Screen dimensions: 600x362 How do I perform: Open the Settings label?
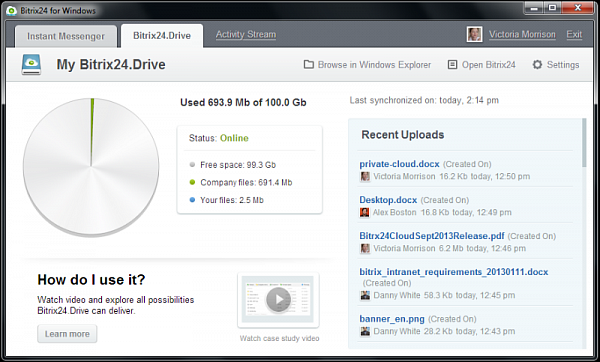click(563, 65)
